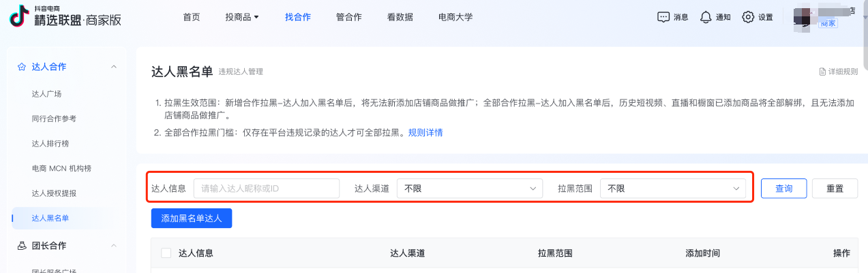Viewport: 868px width, 273px height.
Task: Collapse the 团长合作 sidebar section
Action: [114, 245]
